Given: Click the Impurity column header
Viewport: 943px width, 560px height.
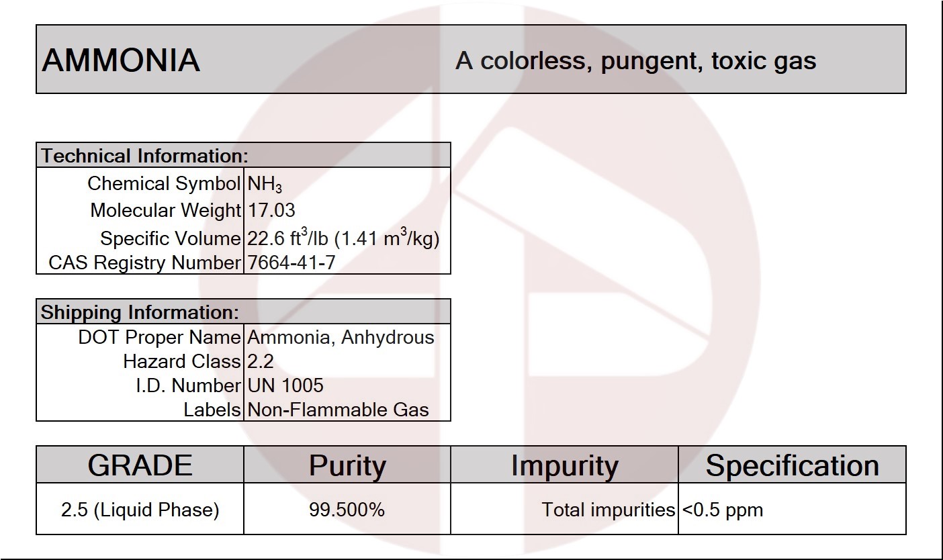Looking at the screenshot, I should (564, 465).
